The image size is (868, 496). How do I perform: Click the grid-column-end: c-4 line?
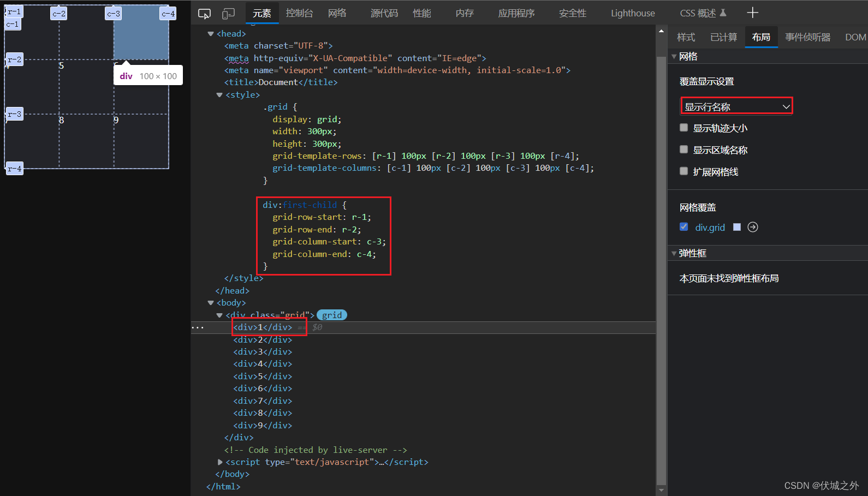click(x=324, y=254)
